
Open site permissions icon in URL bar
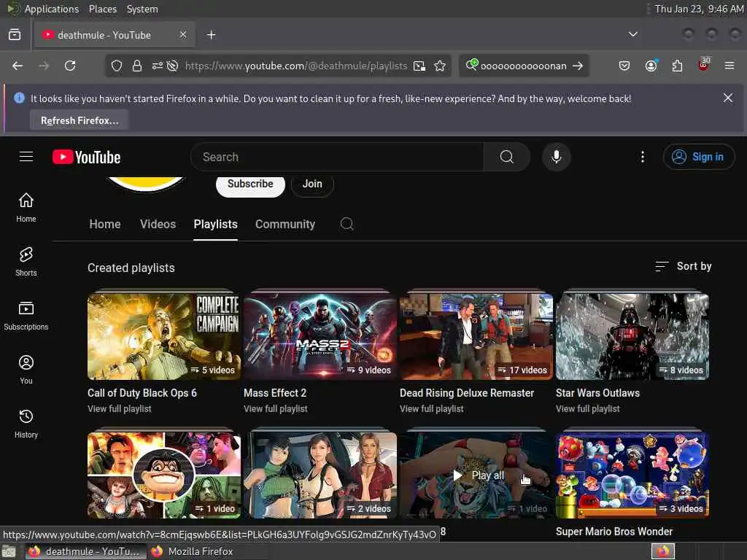(158, 66)
